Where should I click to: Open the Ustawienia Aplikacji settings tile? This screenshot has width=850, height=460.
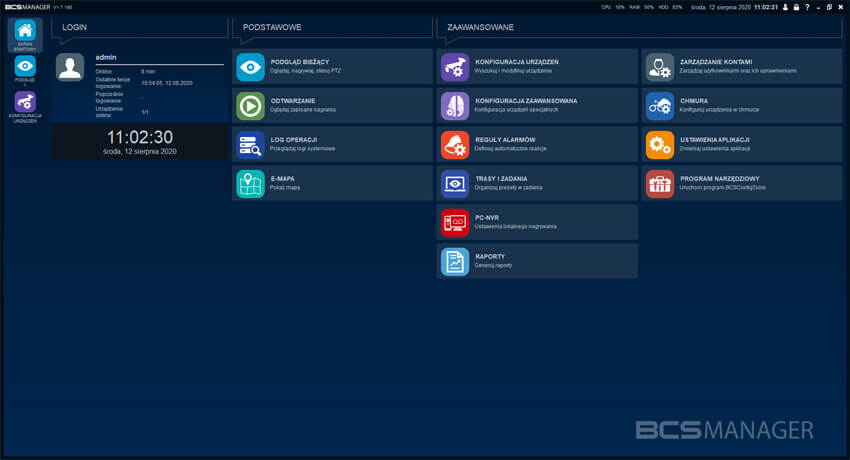[742, 145]
